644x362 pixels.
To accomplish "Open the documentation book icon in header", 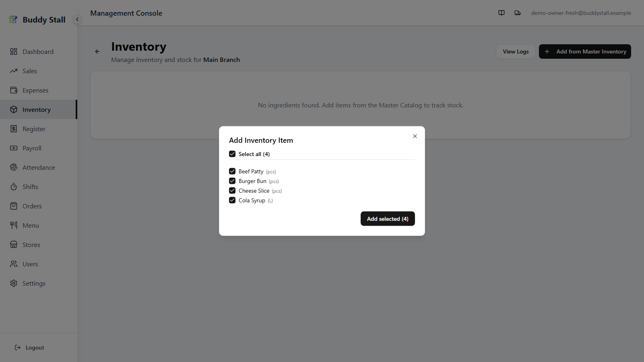I will pos(502,13).
